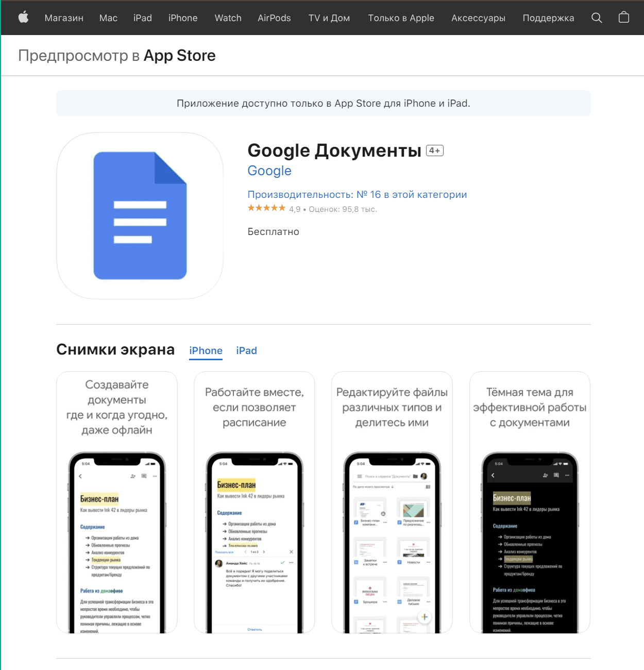Open the search magnifier icon
Viewport: 644px width, 670px height.
click(597, 18)
